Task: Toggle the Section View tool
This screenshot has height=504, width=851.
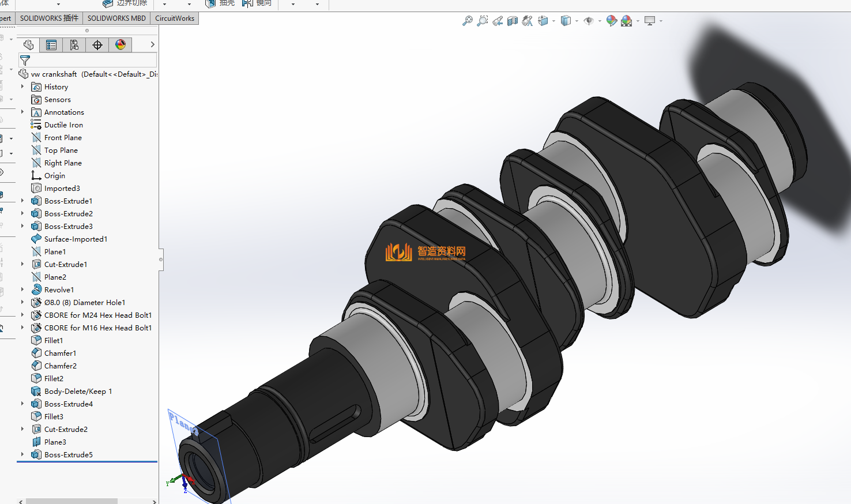Action: (x=512, y=21)
